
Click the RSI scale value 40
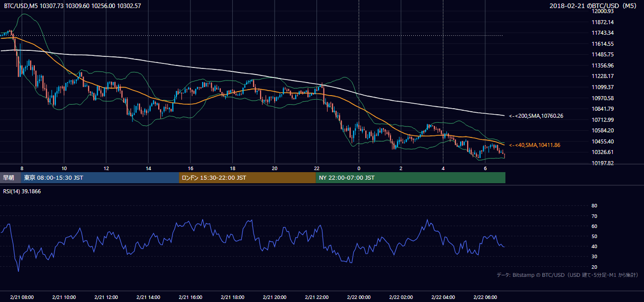(594, 246)
